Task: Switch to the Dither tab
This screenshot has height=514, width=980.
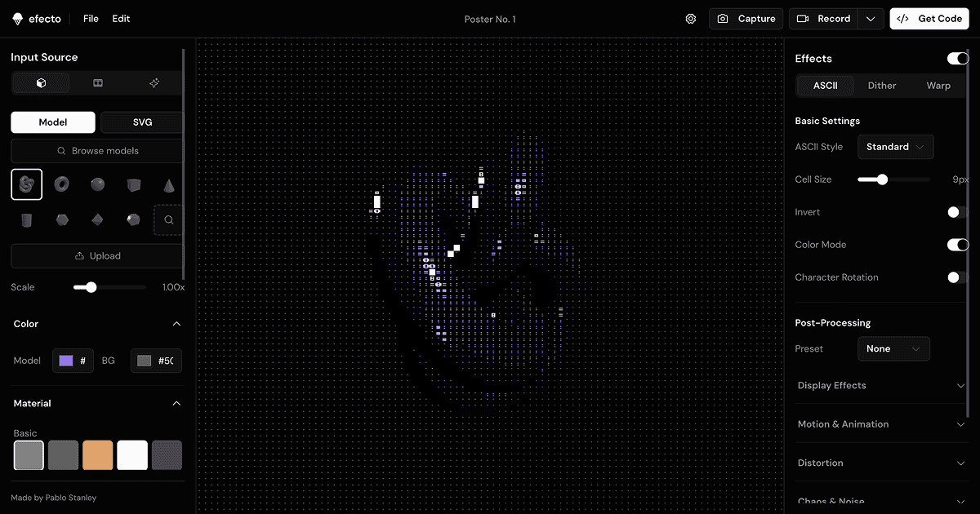Action: [x=882, y=86]
